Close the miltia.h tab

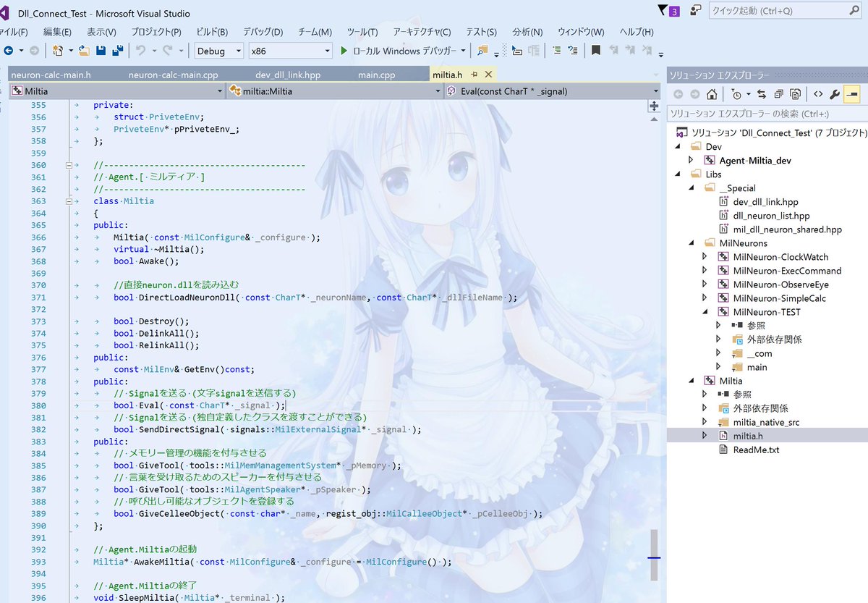tap(488, 75)
